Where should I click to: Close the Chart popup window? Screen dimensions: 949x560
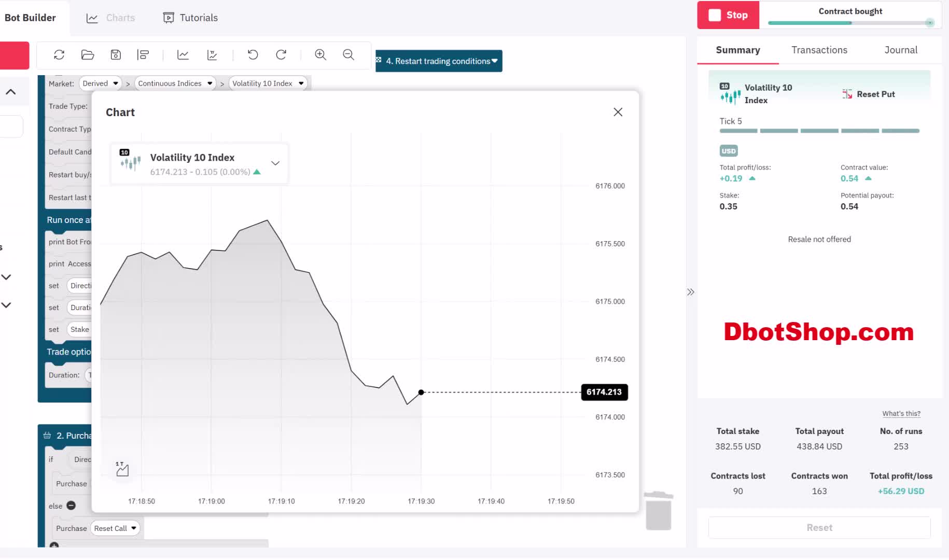click(618, 112)
